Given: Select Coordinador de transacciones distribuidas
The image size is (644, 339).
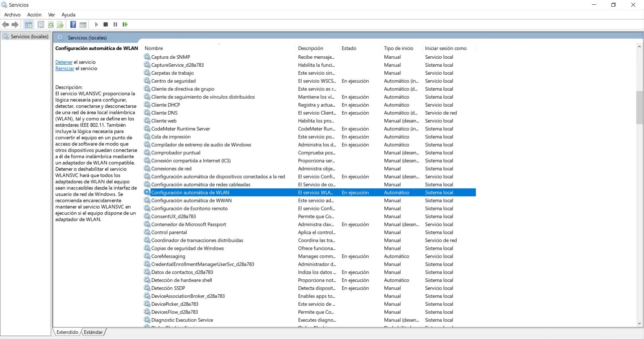Looking at the screenshot, I should (309, 240).
